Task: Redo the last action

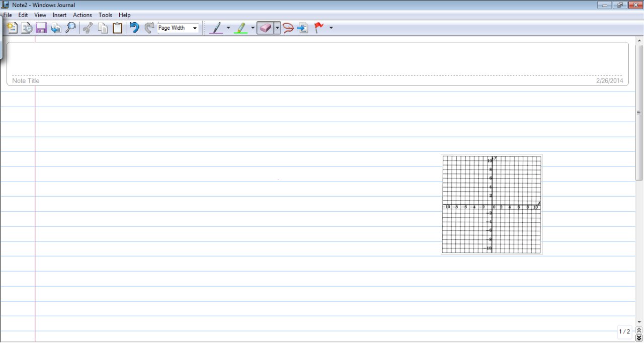Action: click(149, 28)
